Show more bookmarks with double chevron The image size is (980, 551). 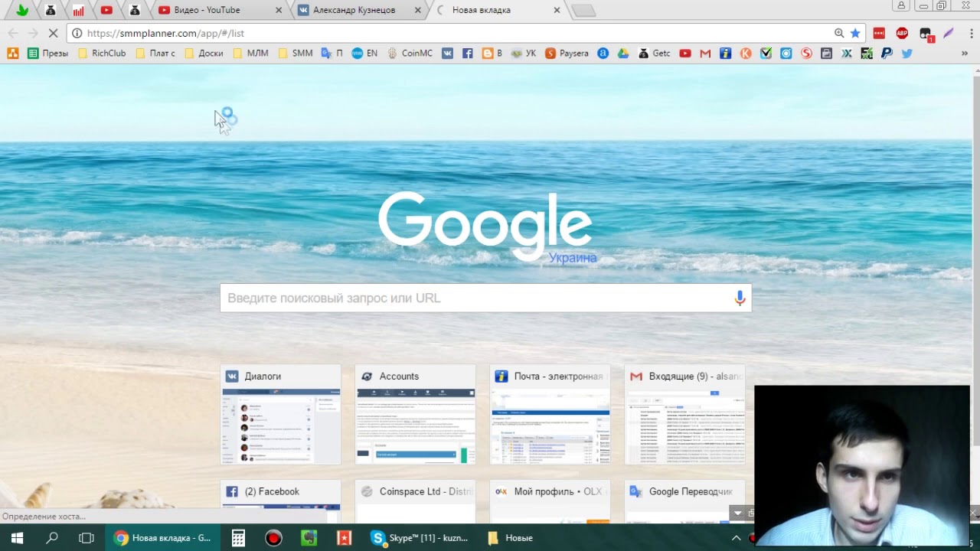click(965, 53)
